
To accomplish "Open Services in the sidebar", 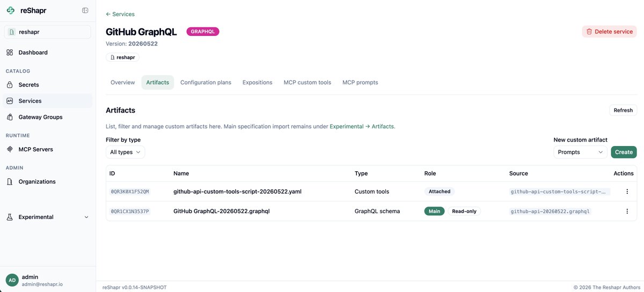I will (48, 101).
